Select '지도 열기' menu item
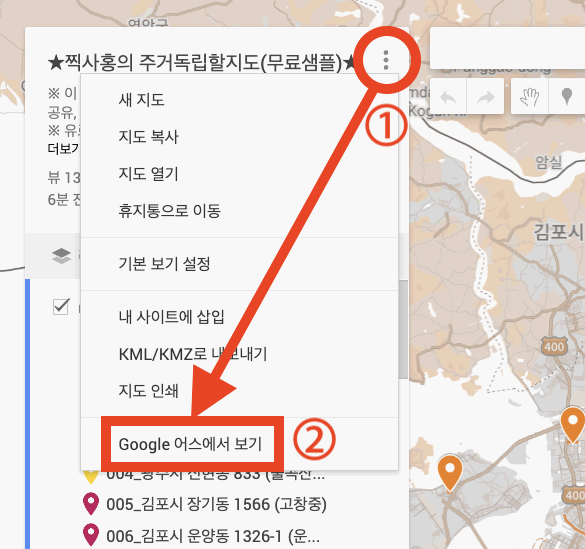 [x=239, y=174]
